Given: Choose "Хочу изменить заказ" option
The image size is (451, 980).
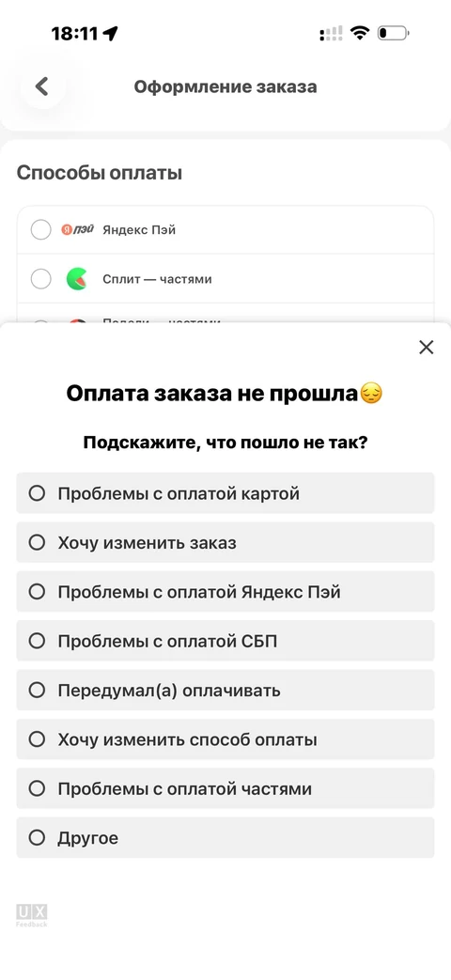Looking at the screenshot, I should [x=225, y=542].
